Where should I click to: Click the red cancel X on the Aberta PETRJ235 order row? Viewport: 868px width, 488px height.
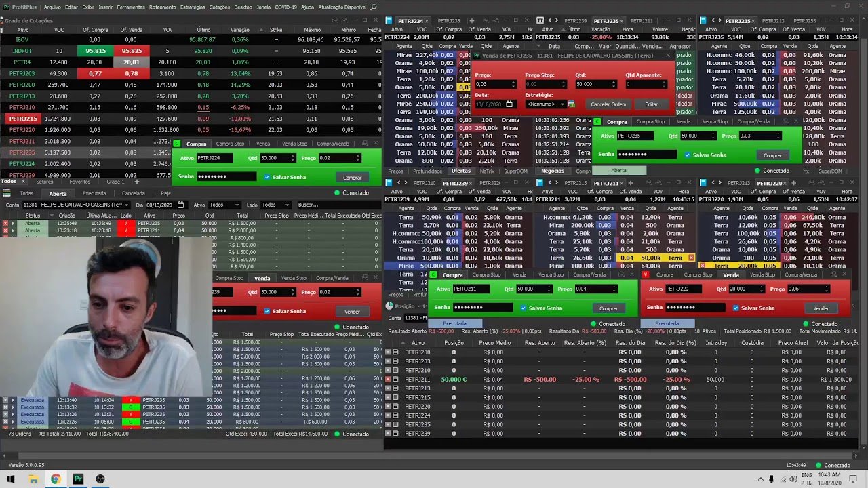pos(5,223)
